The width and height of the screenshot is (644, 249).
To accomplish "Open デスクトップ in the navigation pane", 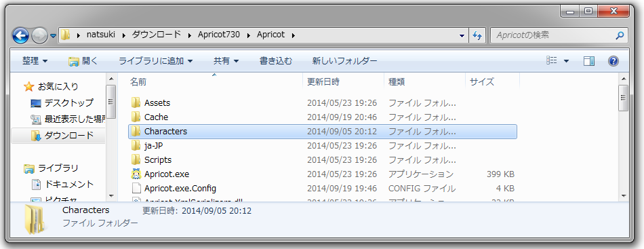I will coord(69,102).
